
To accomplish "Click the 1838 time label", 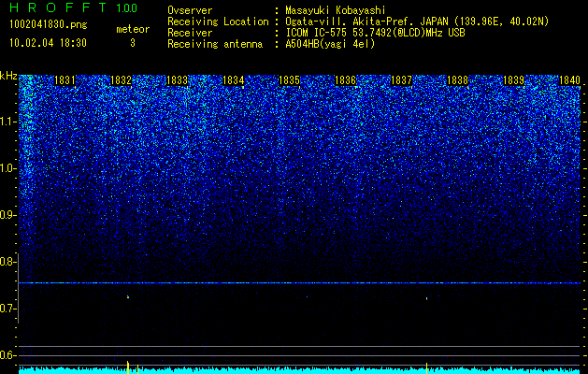I will click(457, 80).
